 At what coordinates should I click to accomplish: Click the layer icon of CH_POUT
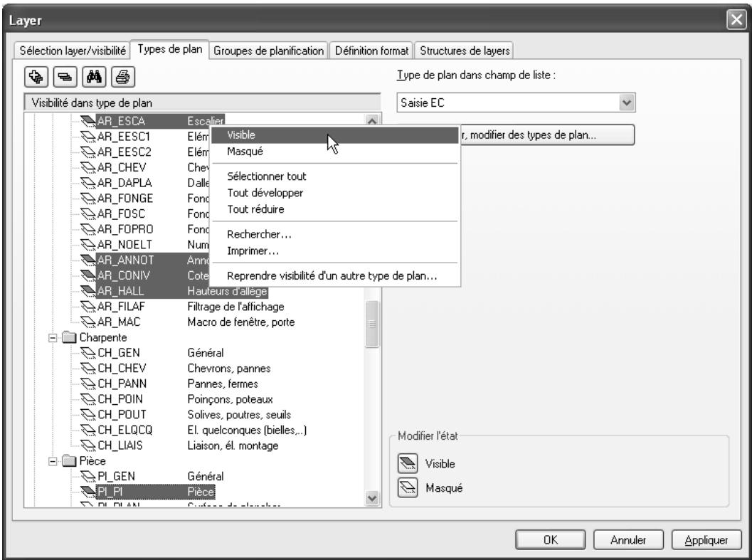(x=88, y=414)
